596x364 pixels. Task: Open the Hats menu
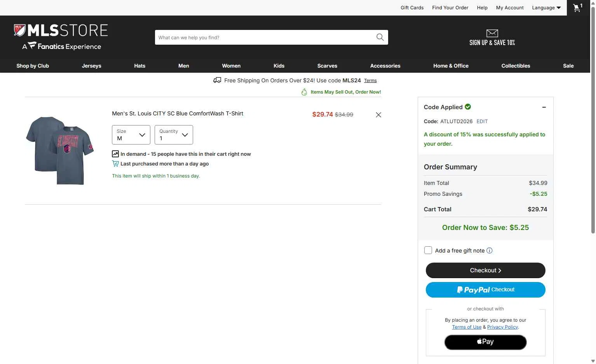coord(140,66)
